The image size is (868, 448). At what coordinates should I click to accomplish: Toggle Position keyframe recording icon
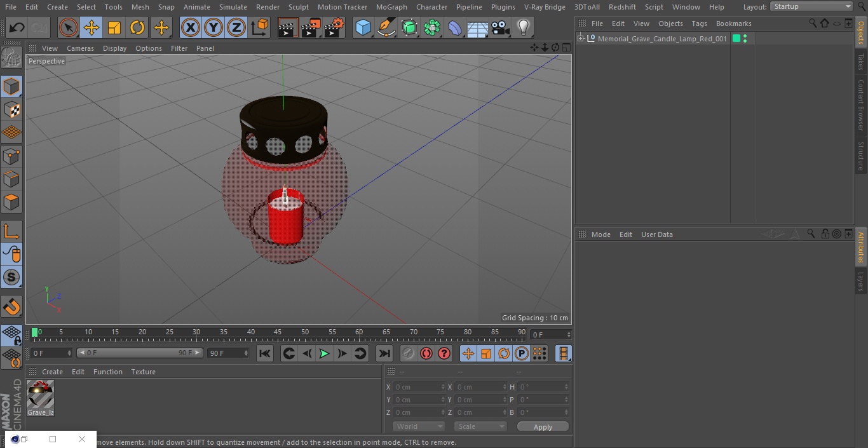click(x=468, y=353)
